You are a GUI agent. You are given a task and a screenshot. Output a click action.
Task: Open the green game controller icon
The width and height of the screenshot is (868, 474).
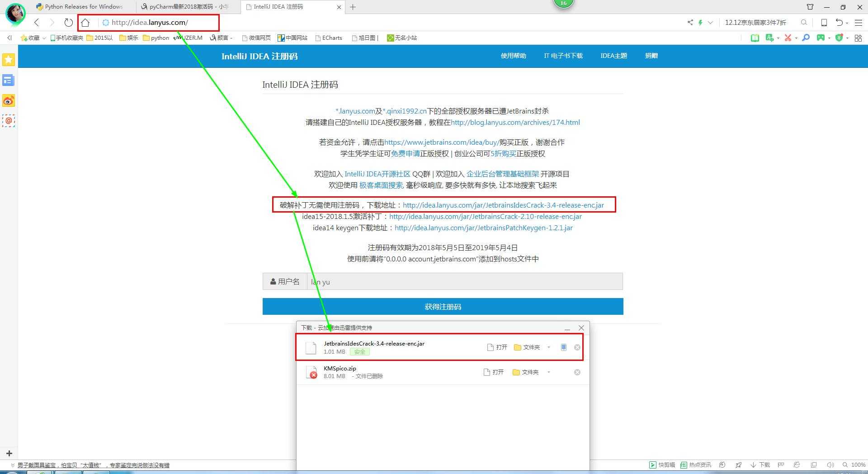coord(821,38)
